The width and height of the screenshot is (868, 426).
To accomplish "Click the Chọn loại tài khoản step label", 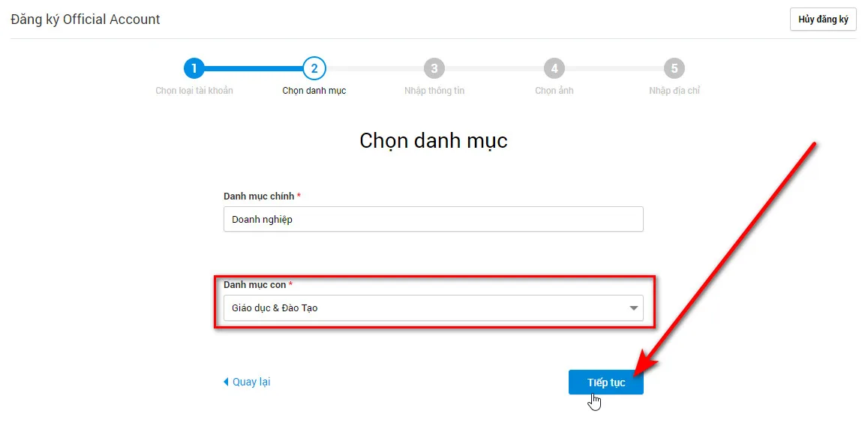I will [194, 91].
